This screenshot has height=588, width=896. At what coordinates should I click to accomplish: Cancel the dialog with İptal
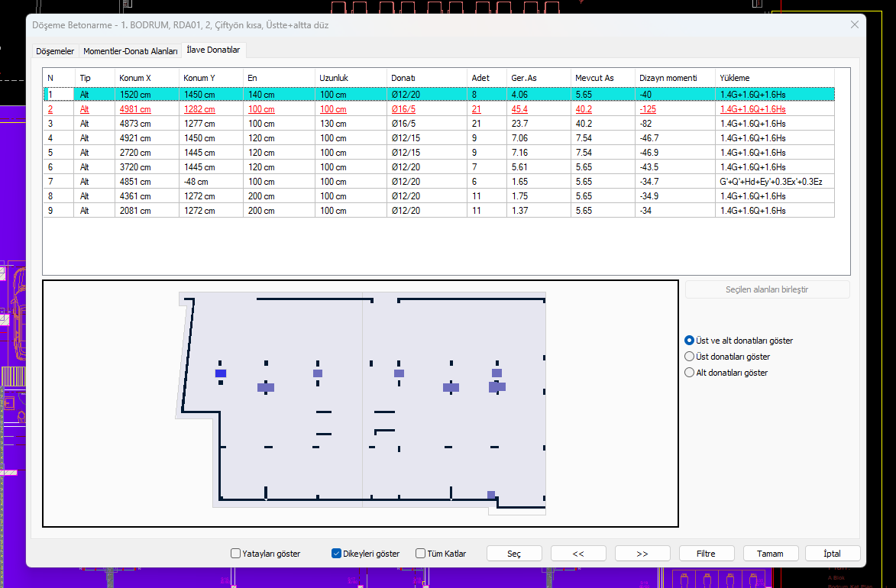tap(833, 554)
